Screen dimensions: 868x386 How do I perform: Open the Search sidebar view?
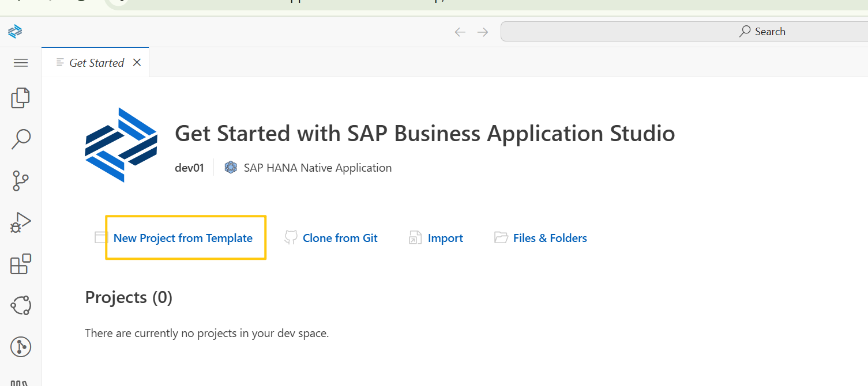click(21, 139)
